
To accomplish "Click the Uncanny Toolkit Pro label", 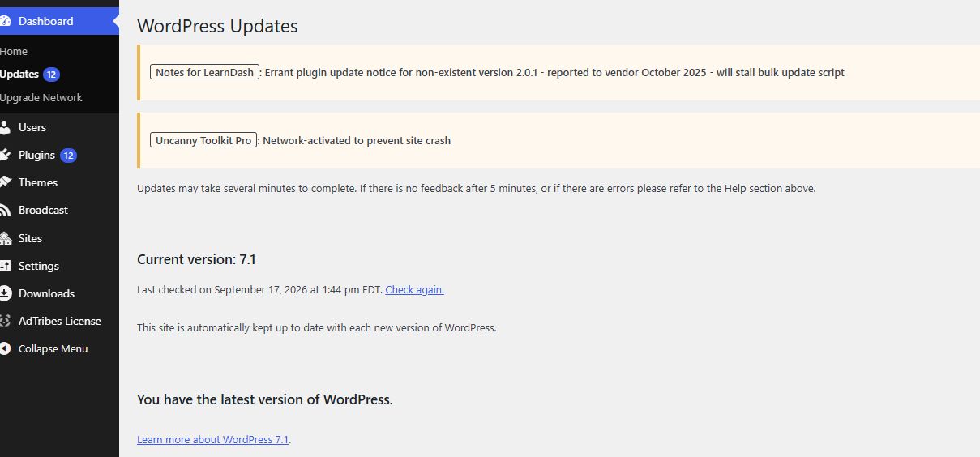I will pos(203,140).
